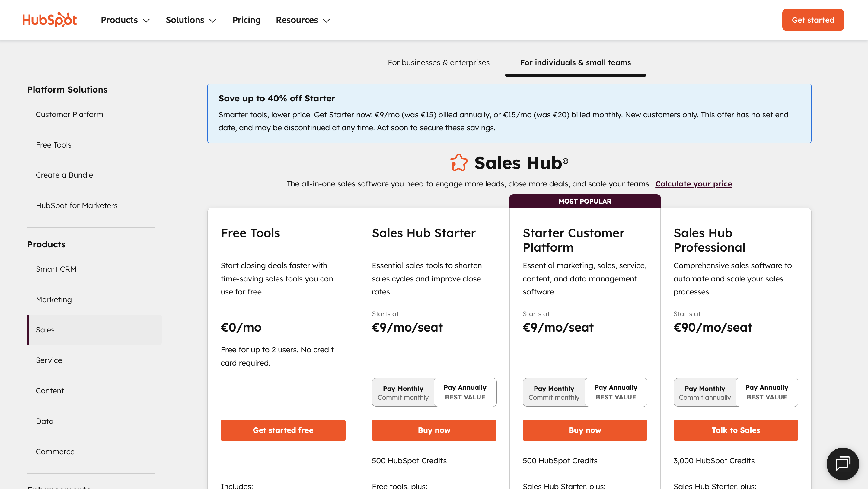Viewport: 868px width, 489px height.
Task: Select Sales in Products sidebar
Action: 94,330
